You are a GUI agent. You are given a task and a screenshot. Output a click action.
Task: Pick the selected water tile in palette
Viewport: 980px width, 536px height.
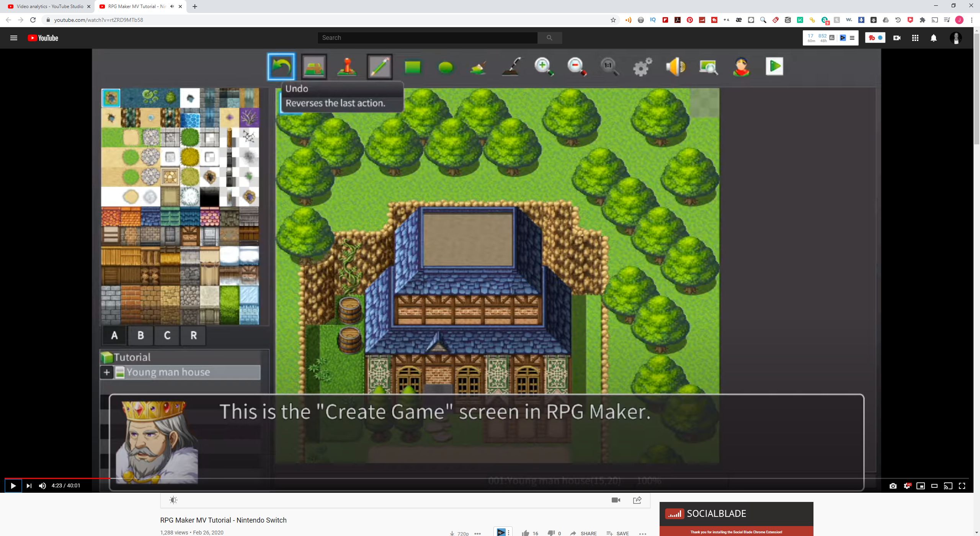coord(111,98)
